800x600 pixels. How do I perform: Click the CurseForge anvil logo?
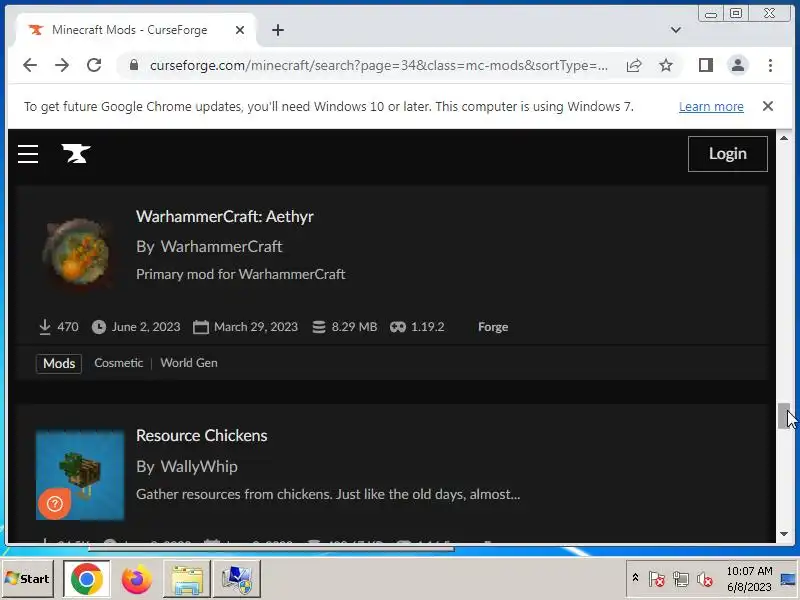coord(76,154)
